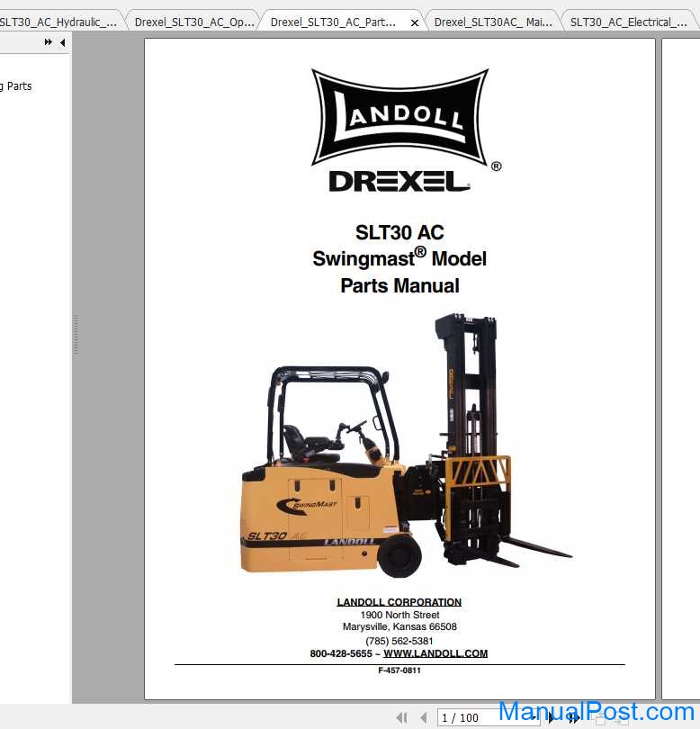Viewport: 700px width, 729px height.
Task: Click the forklift image on the page
Action: 406,445
